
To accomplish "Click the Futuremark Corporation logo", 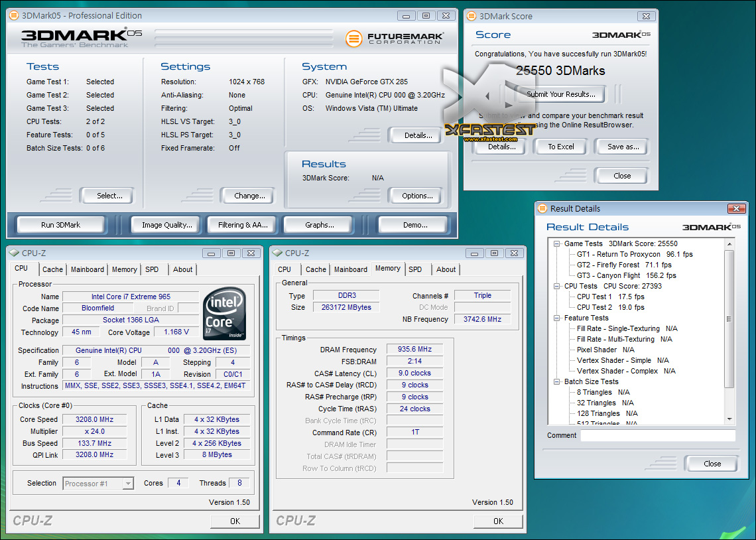I will pos(395,38).
